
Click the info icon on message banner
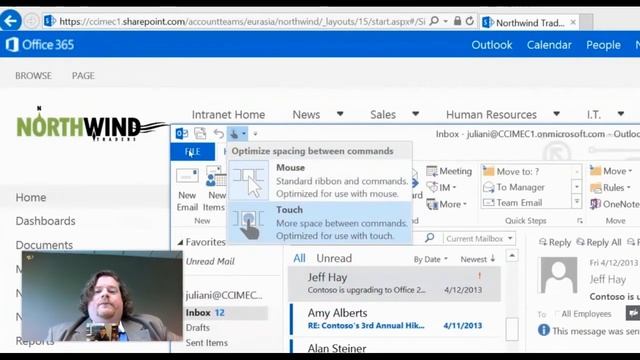pos(544,330)
